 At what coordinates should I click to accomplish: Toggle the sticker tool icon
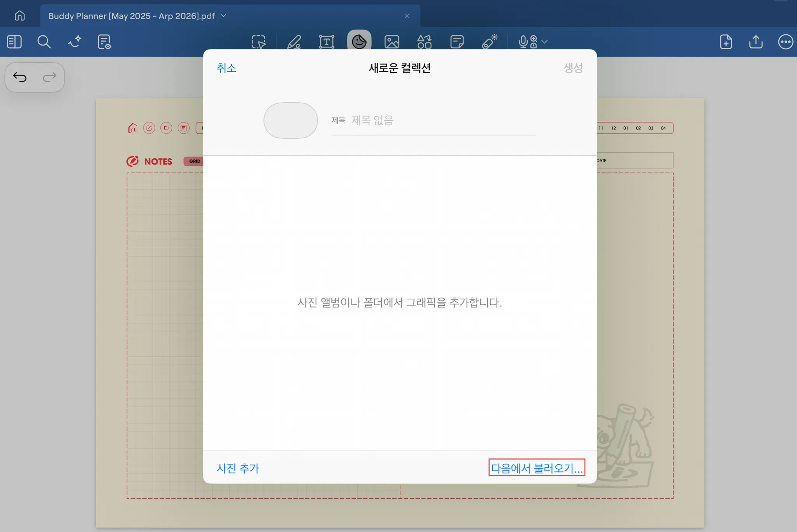(359, 42)
